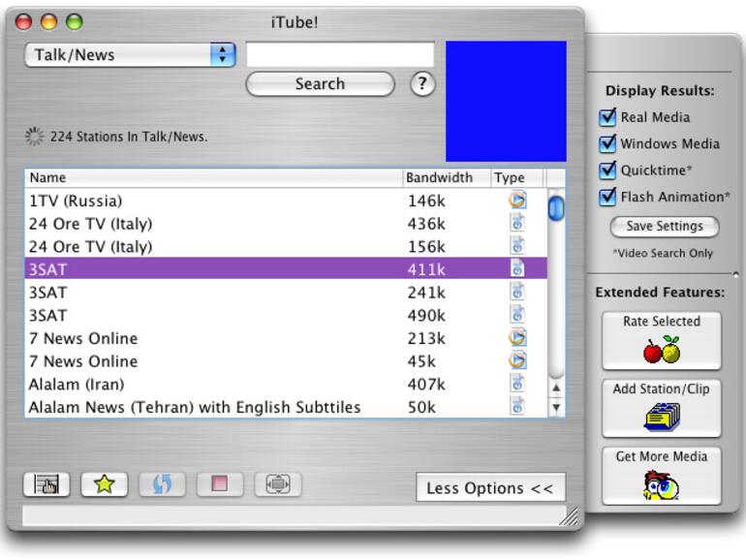Click the station list hand icon button
This screenshot has height=560, width=746.
click(47, 484)
